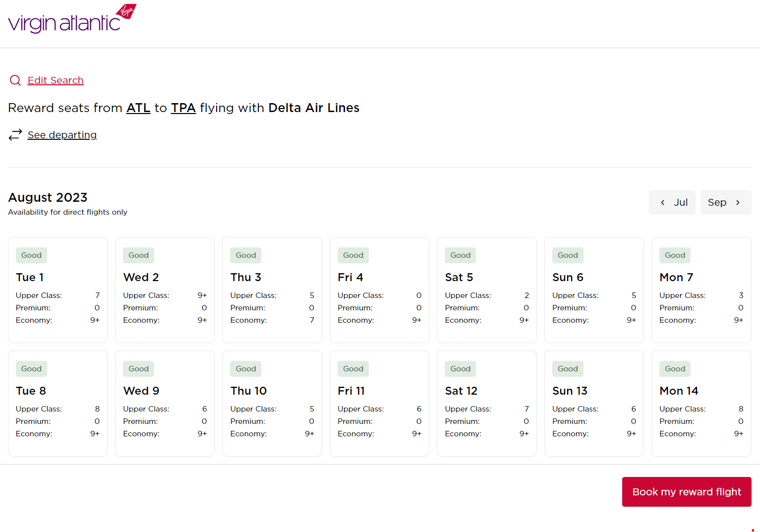Viewport: 760px width, 532px height.
Task: Click the right chevron on the Sep button
Action: (x=738, y=202)
